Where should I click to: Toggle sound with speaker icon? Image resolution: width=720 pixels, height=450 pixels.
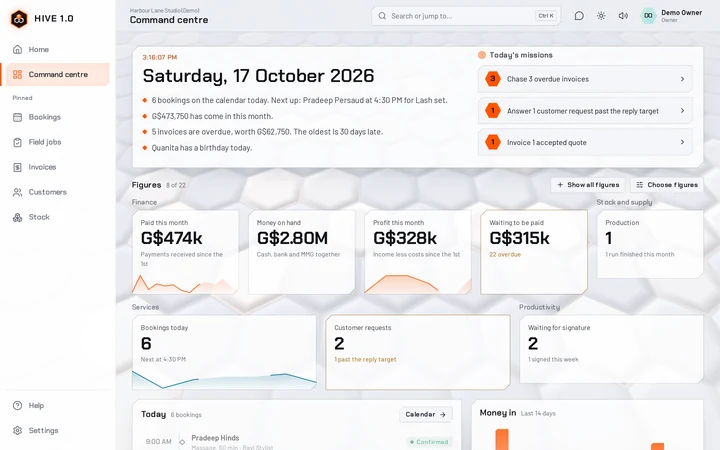[x=623, y=16]
